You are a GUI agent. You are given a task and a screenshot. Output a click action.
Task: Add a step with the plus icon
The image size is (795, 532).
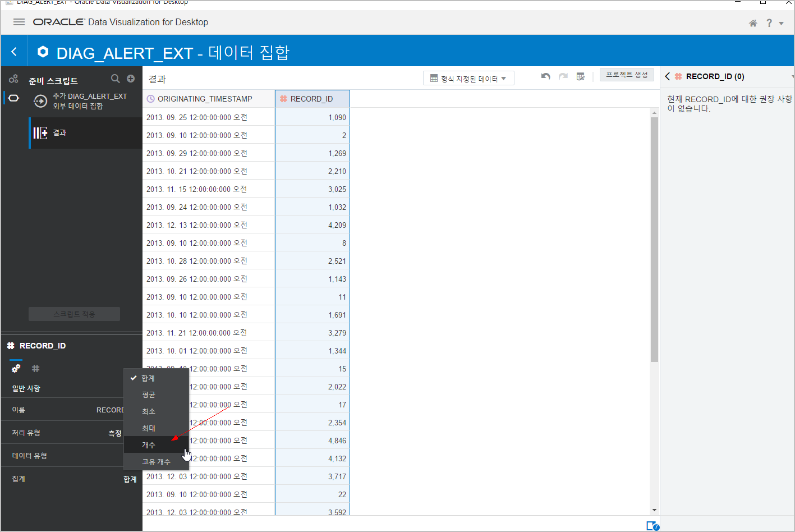click(131, 79)
